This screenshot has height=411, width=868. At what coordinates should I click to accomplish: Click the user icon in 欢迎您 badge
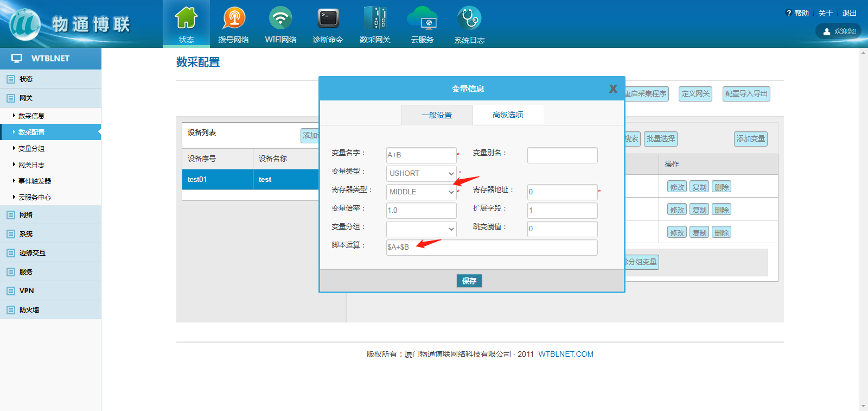(827, 31)
